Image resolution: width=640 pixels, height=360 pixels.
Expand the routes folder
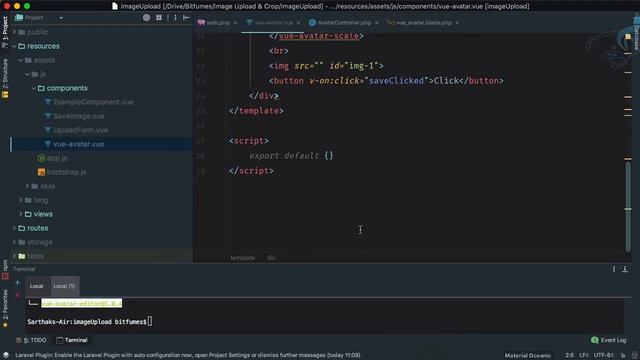click(x=14, y=228)
